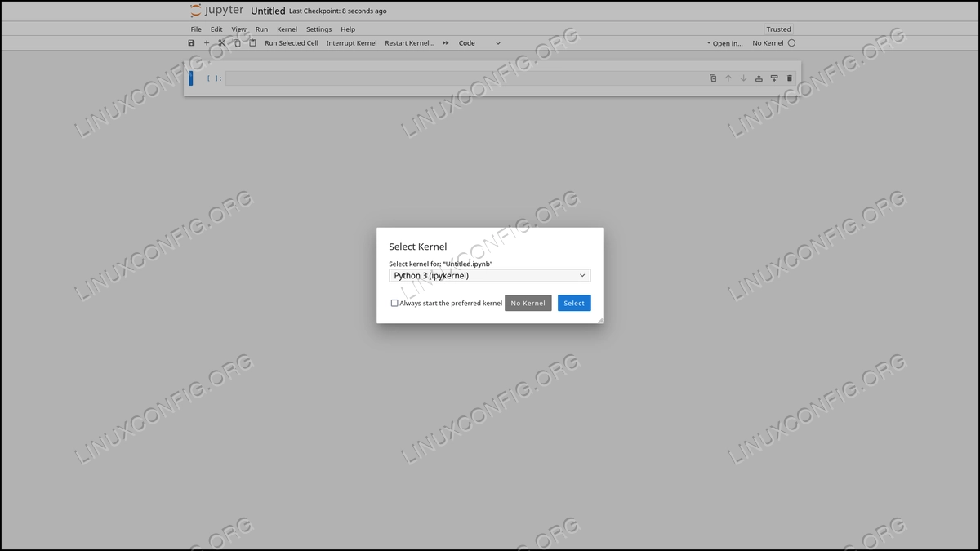Duplicate the cell using the cell toolbar icon
Image resolution: width=980 pixels, height=551 pixels.
click(x=713, y=78)
